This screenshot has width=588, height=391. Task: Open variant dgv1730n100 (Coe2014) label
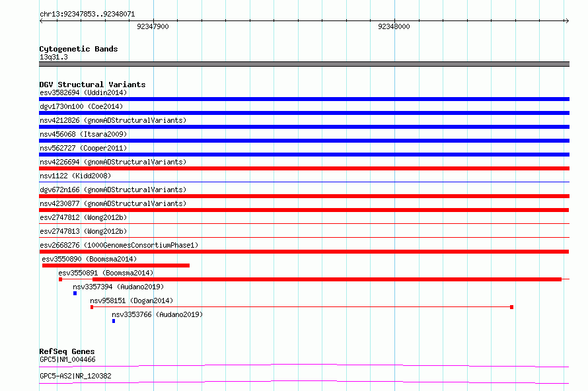(81, 106)
